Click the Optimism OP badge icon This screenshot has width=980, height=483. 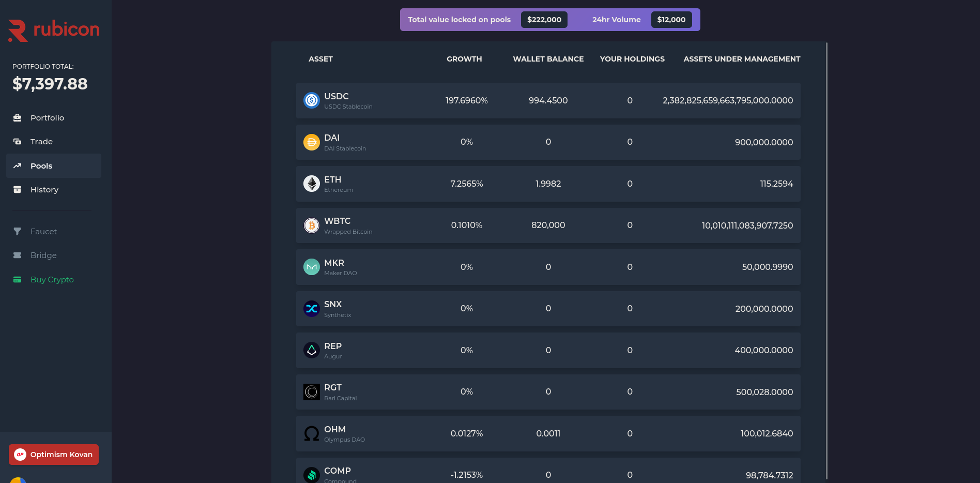(20, 455)
